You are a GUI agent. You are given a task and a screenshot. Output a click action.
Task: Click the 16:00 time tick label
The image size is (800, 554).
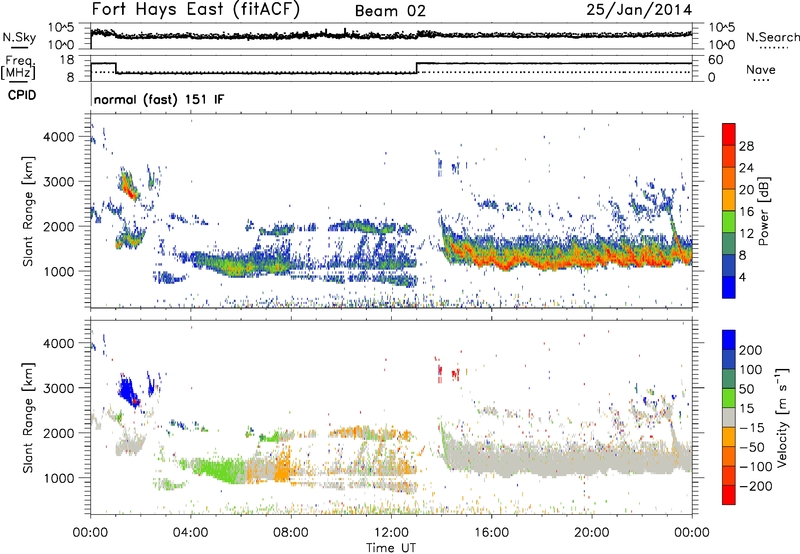[491, 533]
